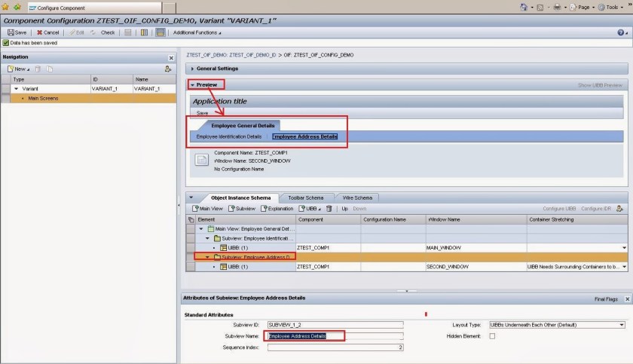Click the Final Flags link
This screenshot has height=364, width=633.
(x=606, y=299)
